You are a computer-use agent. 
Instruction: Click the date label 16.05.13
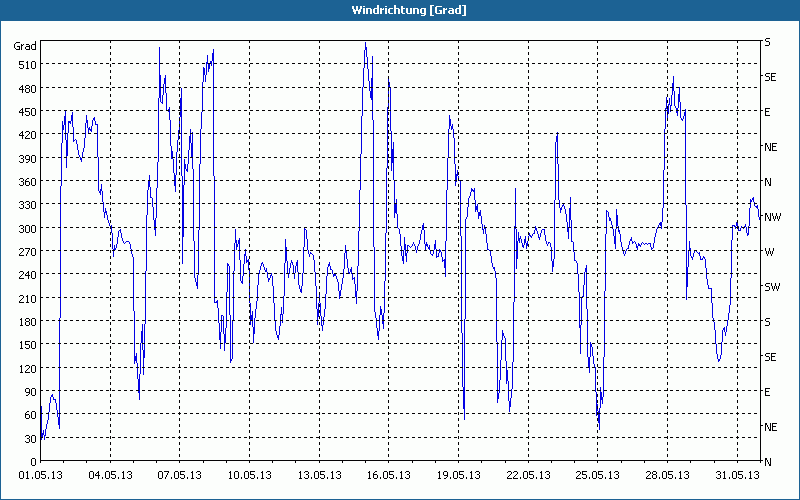click(x=389, y=476)
